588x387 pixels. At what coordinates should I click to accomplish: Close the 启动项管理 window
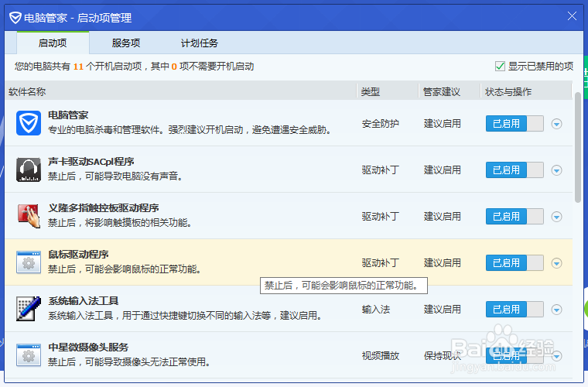(x=572, y=16)
